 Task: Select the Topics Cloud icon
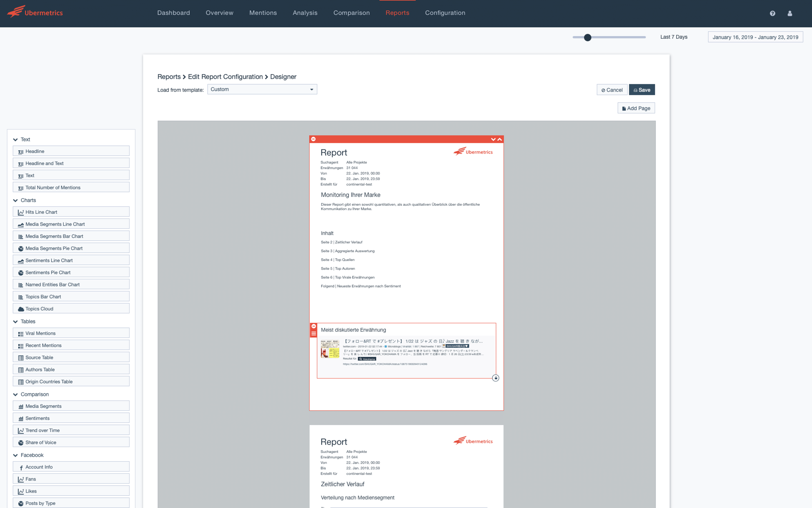[x=21, y=309]
